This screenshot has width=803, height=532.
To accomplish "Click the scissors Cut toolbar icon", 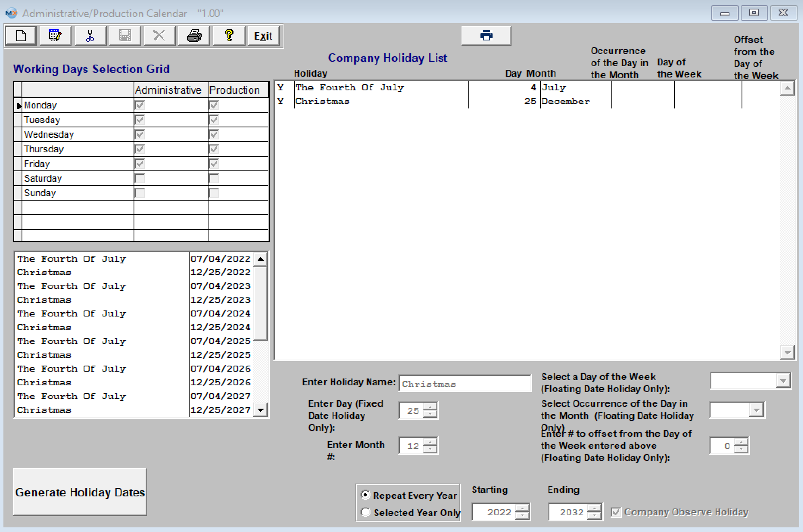I will pyautogui.click(x=90, y=36).
